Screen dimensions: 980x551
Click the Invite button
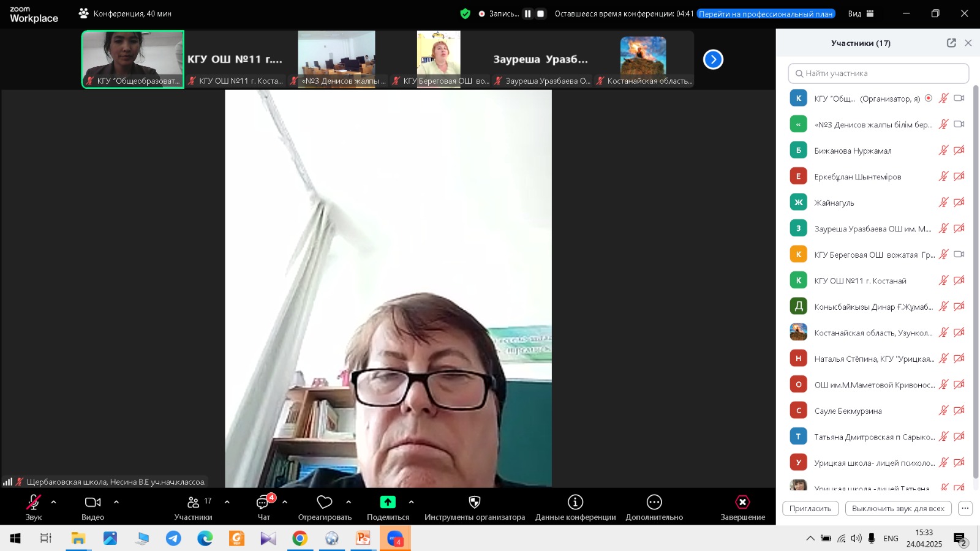[810, 509]
